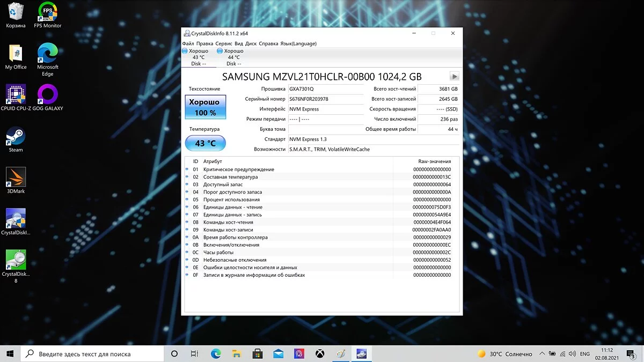
Task: Select the Включения/отключения attribute row
Action: tap(321, 245)
